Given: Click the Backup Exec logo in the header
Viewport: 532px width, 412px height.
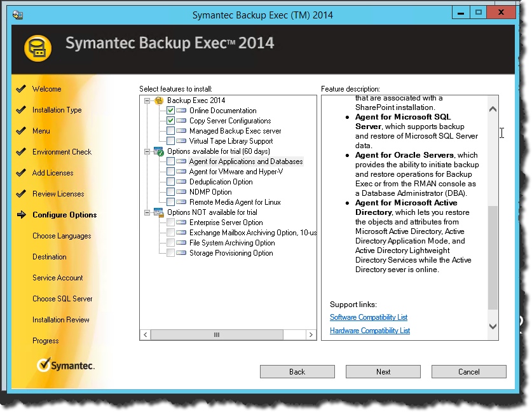Looking at the screenshot, I should tap(38, 48).
